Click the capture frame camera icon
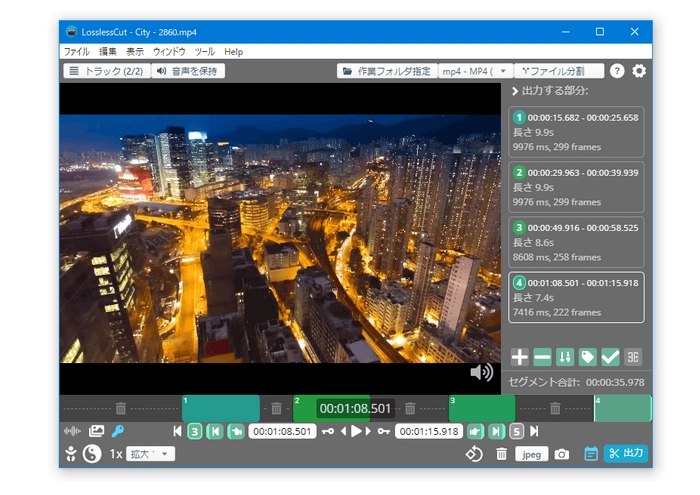 point(562,454)
